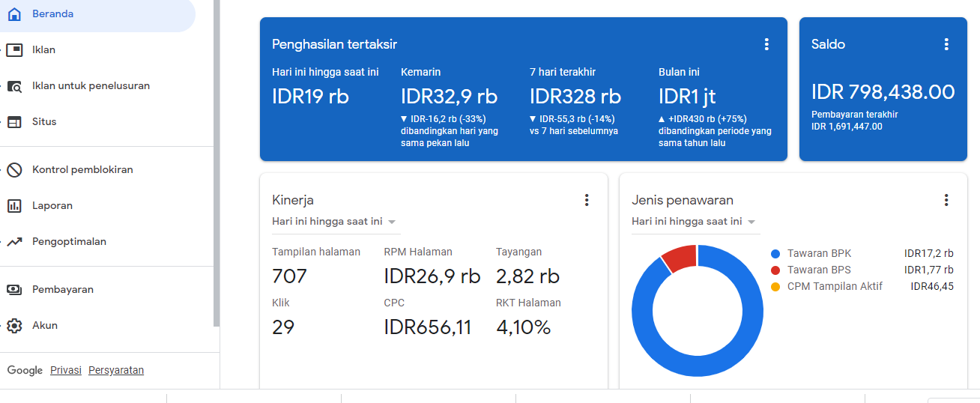Open the Saldo card three-dot menu
Image resolution: width=980 pixels, height=403 pixels.
click(946, 44)
